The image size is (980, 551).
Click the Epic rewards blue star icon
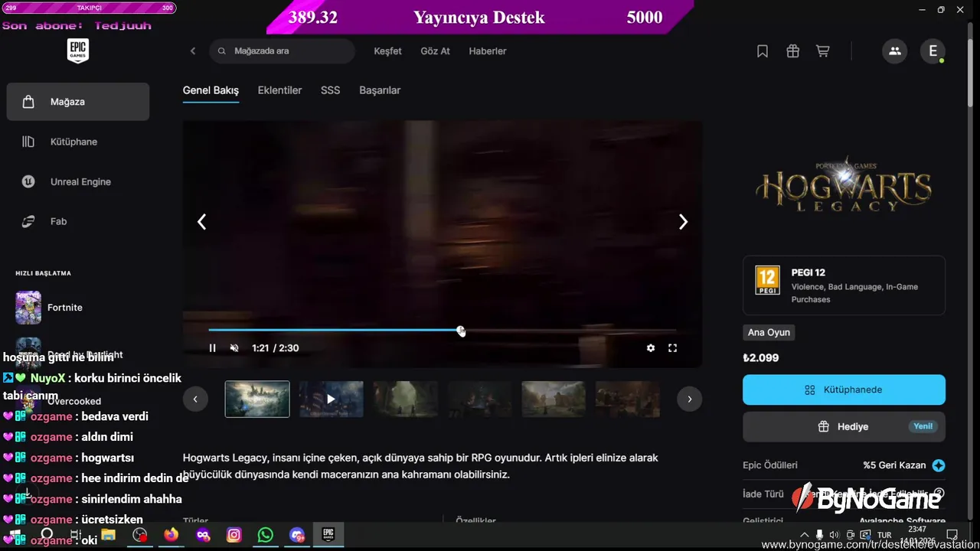tap(939, 465)
